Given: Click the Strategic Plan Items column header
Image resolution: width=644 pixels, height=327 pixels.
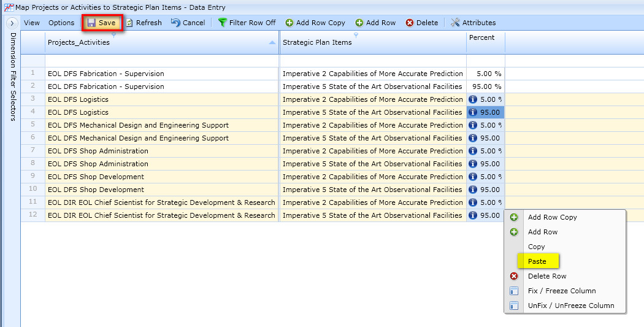Looking at the screenshot, I should tap(373, 42).
